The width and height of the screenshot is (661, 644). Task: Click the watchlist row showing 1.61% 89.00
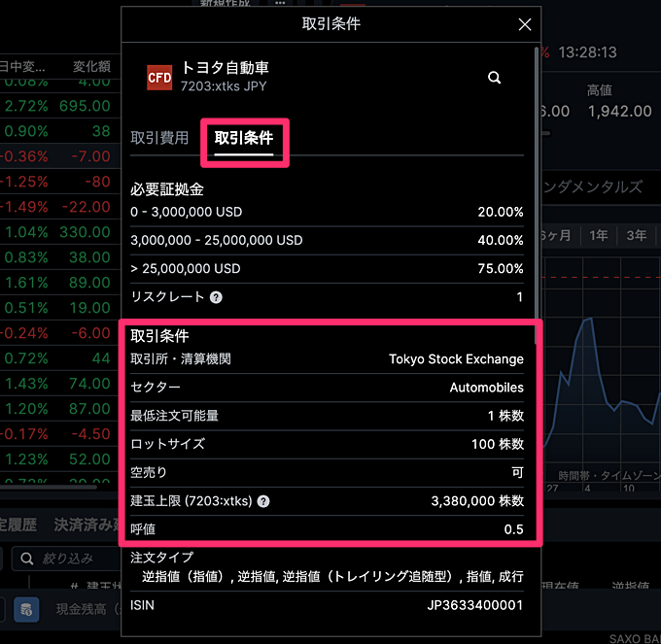(60, 283)
